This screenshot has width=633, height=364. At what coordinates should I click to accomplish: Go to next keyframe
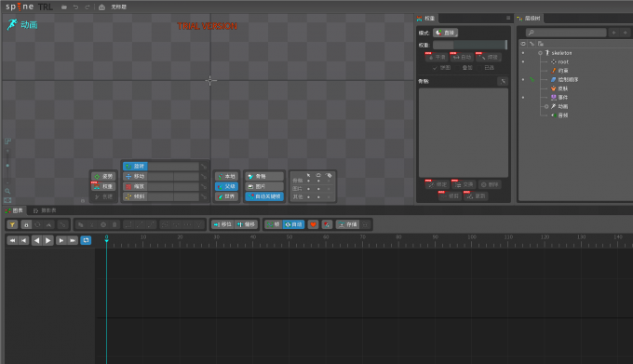[61, 240]
